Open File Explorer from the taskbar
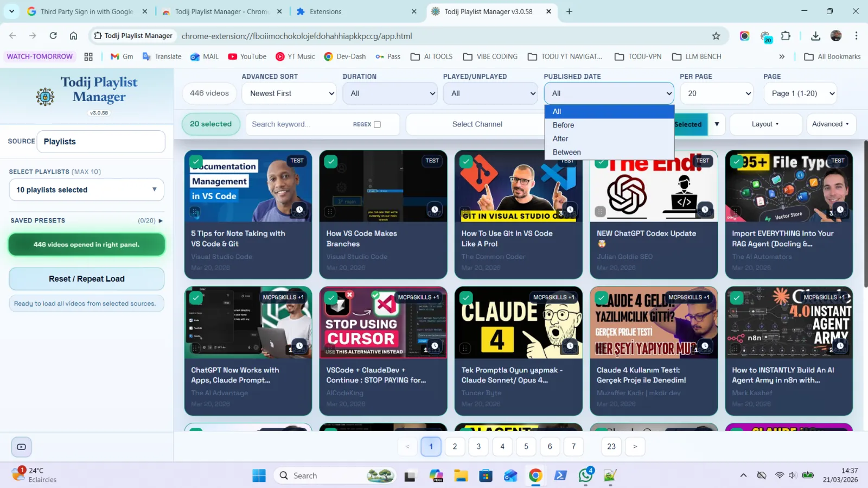868x488 pixels. [461, 476]
